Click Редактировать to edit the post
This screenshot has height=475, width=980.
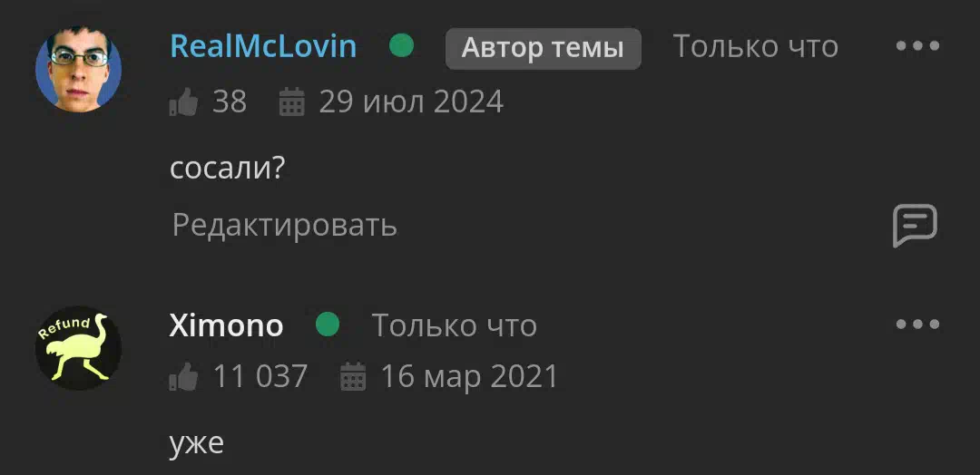(x=284, y=226)
